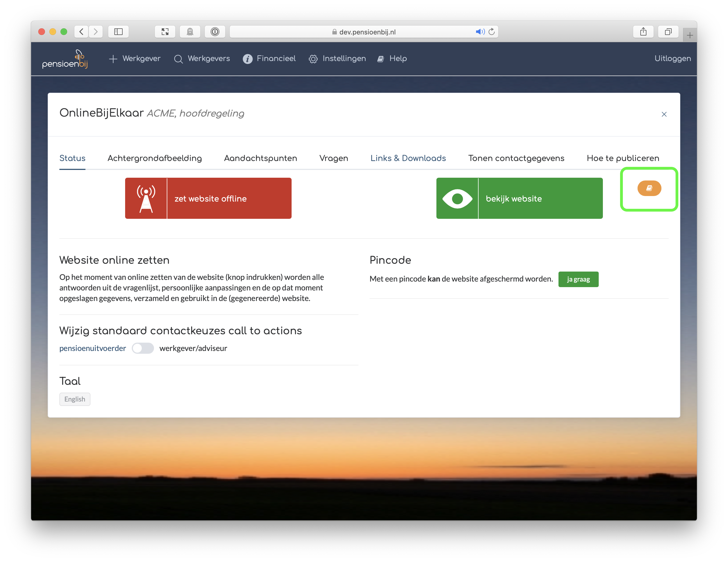Screen dimensions: 728x562
Task: Click the orange help book button
Action: pos(649,188)
